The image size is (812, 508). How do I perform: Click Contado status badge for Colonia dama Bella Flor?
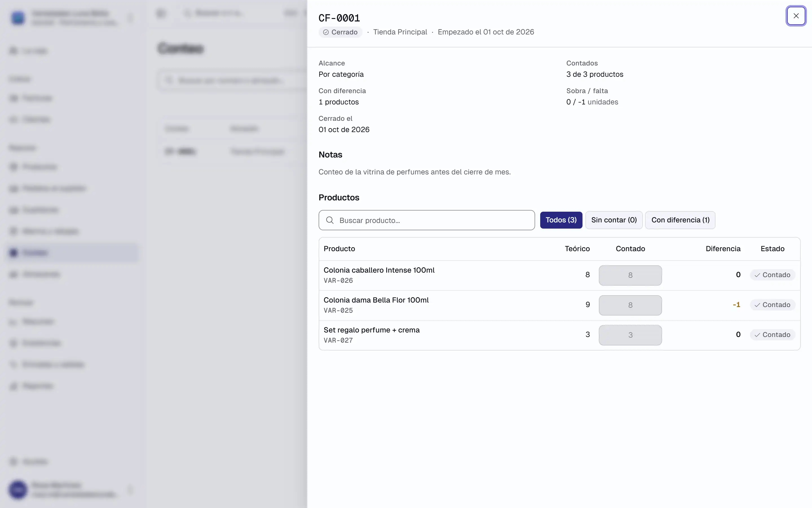773,305
